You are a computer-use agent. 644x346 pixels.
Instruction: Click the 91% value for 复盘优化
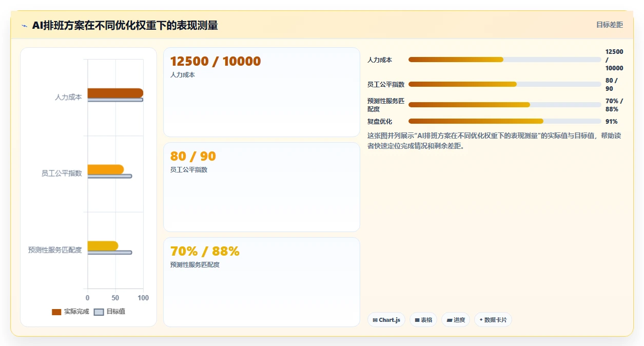612,122
